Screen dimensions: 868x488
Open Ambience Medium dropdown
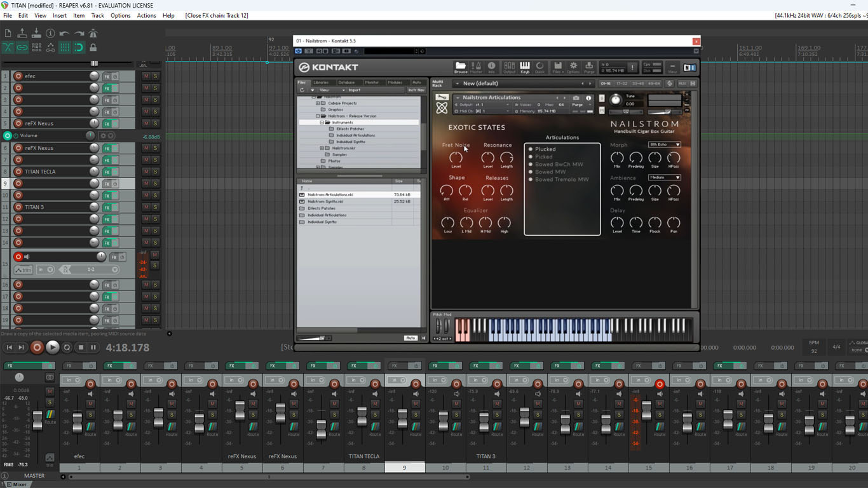point(664,178)
